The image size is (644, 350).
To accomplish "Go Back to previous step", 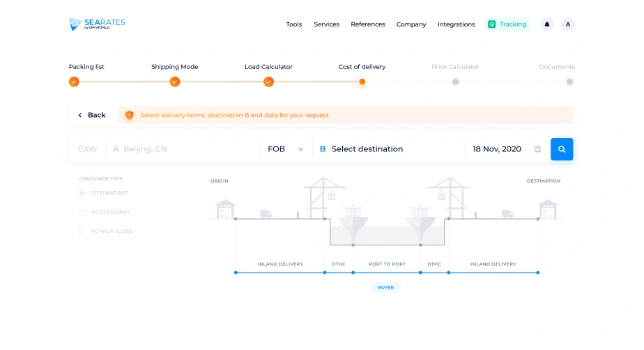I will click(x=92, y=115).
